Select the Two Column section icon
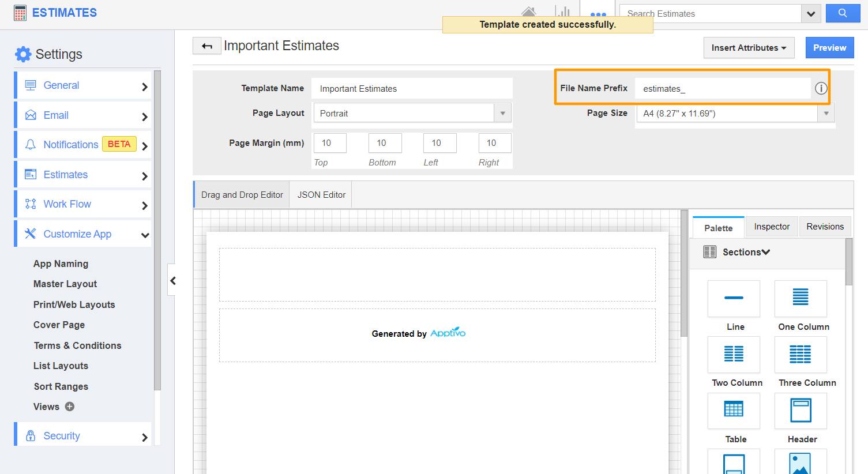Viewport: 868px width, 474px height. pos(734,355)
